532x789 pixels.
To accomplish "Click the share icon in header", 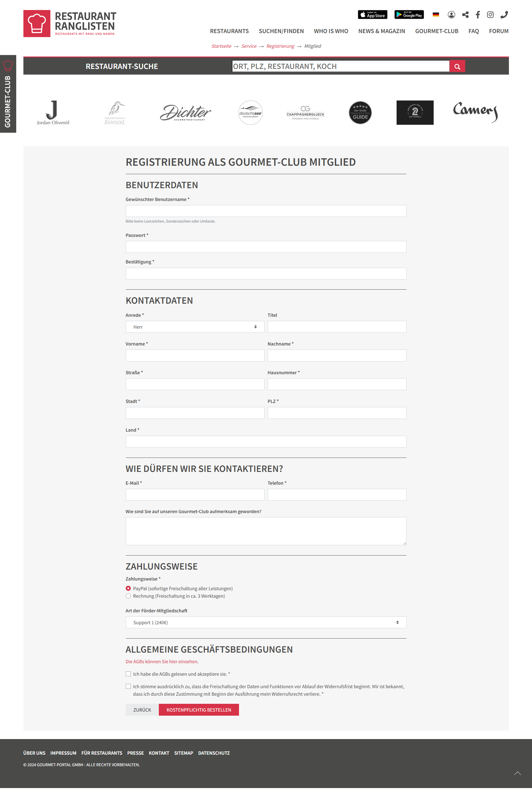I will click(x=465, y=15).
